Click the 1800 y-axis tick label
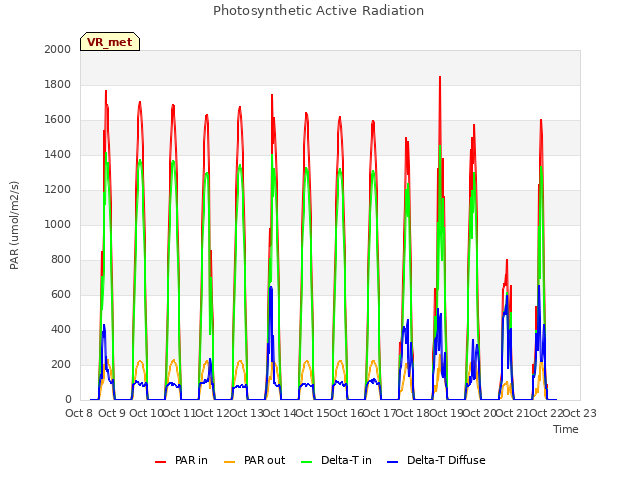 pyautogui.click(x=58, y=84)
